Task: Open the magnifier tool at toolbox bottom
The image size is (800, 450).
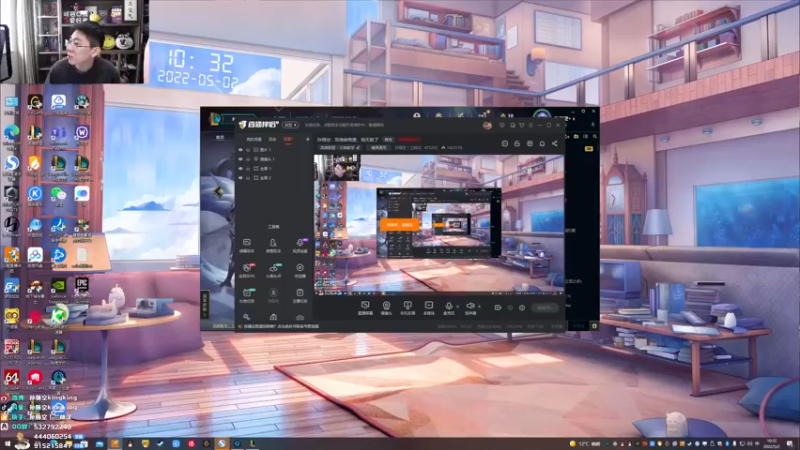Action: pos(247,317)
